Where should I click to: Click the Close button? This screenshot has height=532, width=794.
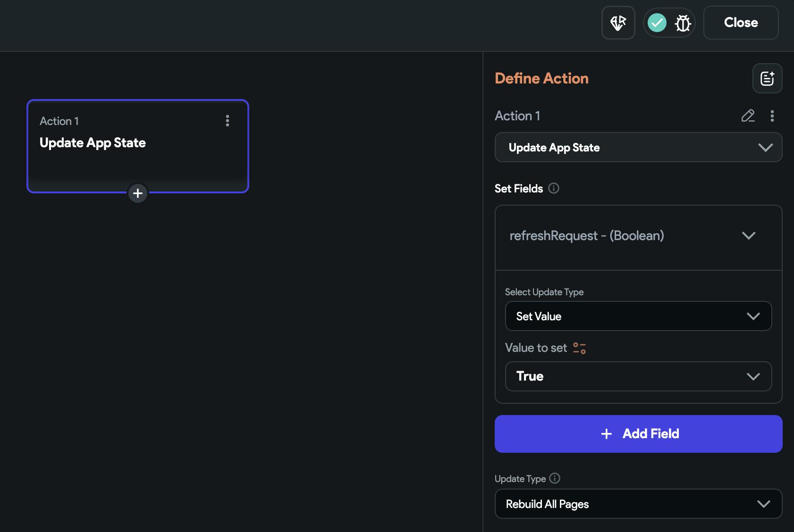pos(741,23)
